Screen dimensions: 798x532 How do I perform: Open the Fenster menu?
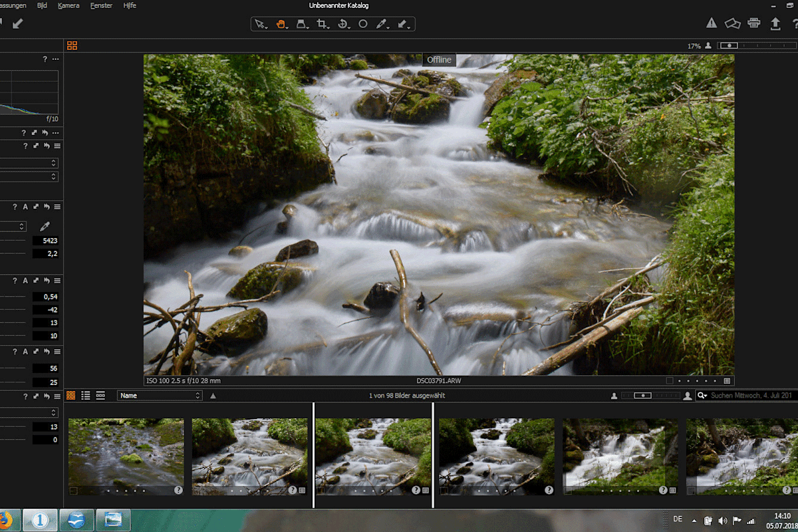[101, 5]
